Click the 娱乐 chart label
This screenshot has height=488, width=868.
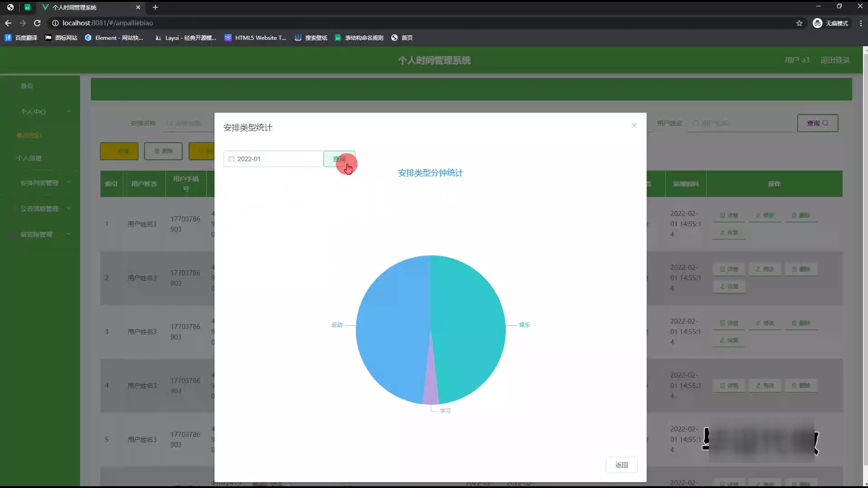click(524, 325)
